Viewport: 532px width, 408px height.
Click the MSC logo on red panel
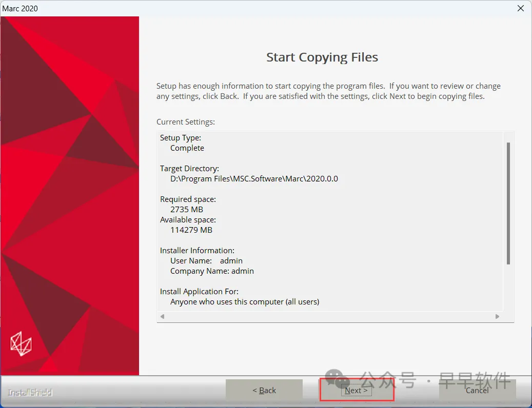pyautogui.click(x=21, y=343)
